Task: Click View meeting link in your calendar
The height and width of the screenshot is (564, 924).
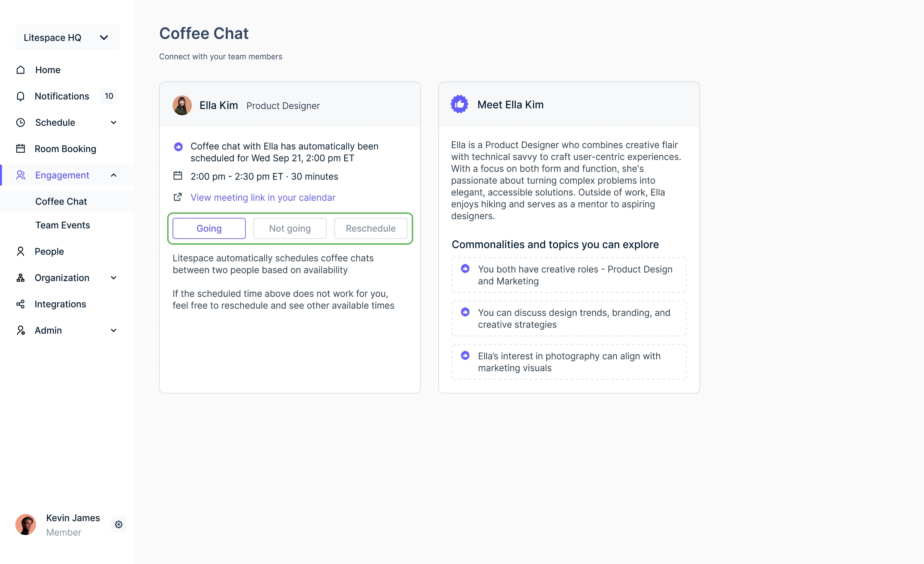Action: tap(263, 197)
